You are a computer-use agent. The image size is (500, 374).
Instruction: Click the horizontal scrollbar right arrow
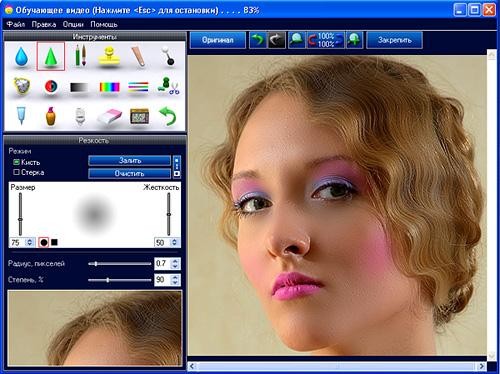click(481, 366)
